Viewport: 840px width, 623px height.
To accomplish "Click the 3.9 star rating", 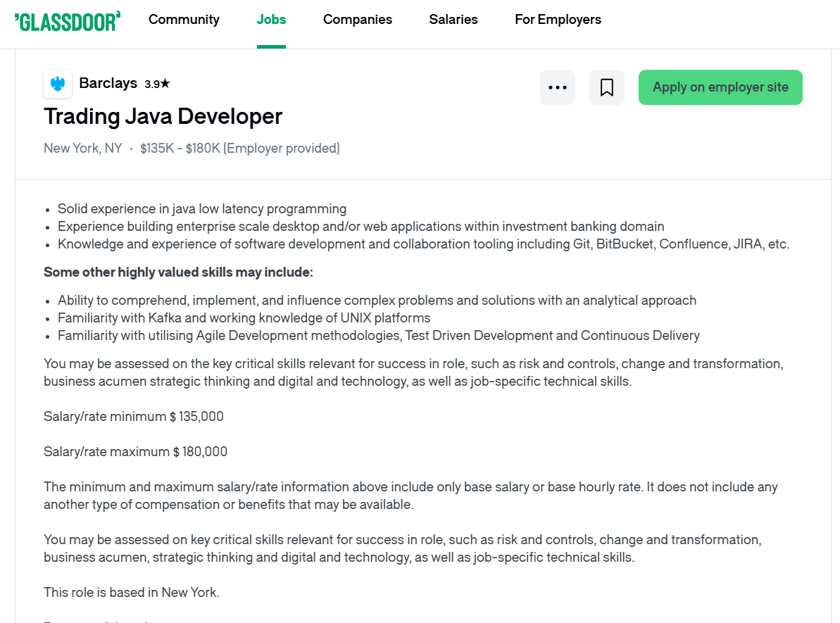I will [x=157, y=84].
